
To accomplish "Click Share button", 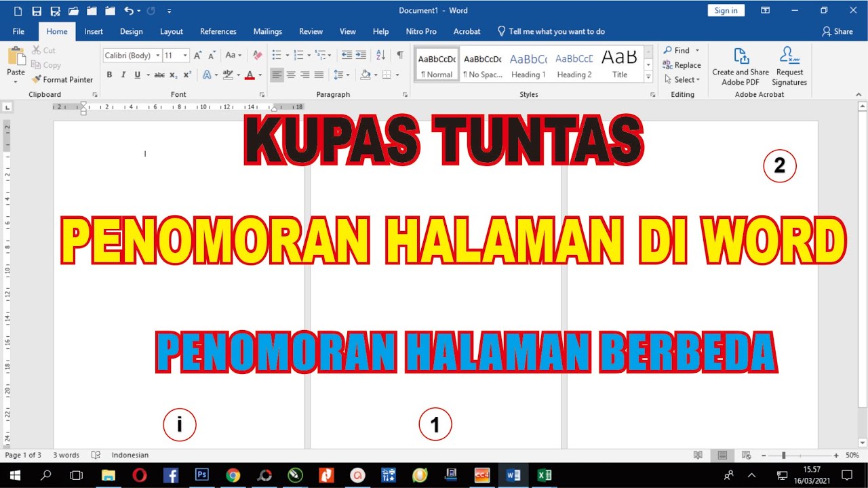I will pyautogui.click(x=837, y=31).
